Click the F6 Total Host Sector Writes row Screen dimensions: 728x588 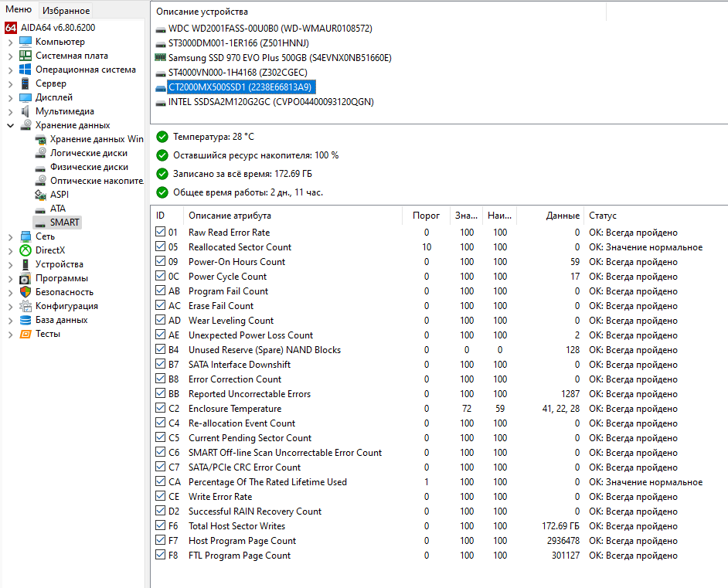click(439, 526)
